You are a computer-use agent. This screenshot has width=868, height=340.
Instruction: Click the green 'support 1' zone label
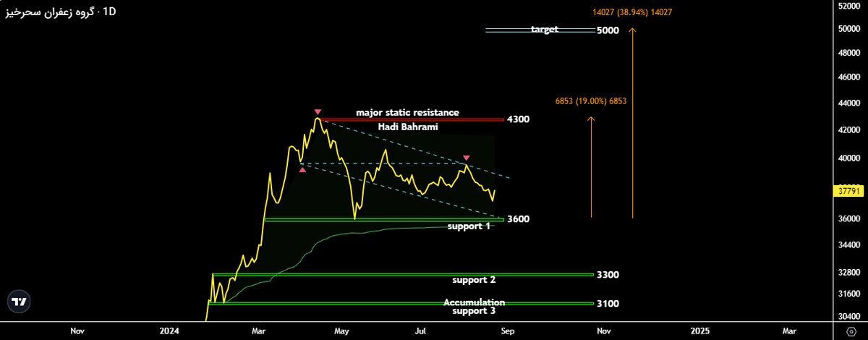tap(468, 226)
